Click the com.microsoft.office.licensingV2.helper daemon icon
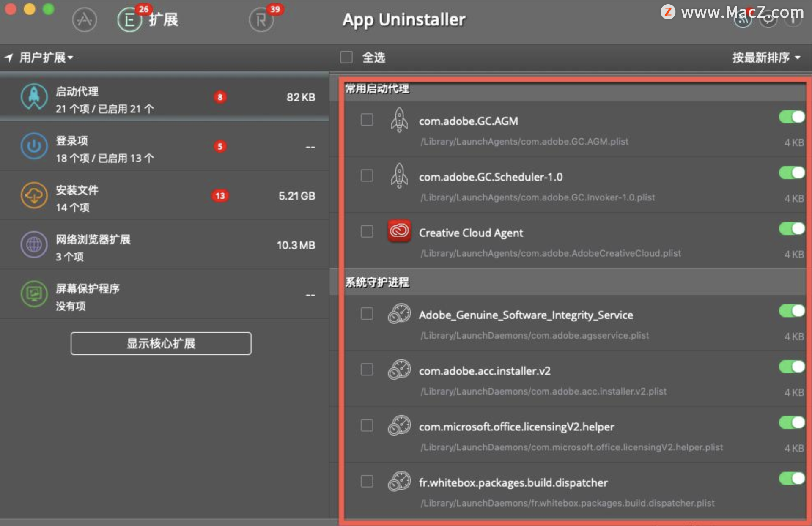The image size is (812, 526). pos(399,425)
